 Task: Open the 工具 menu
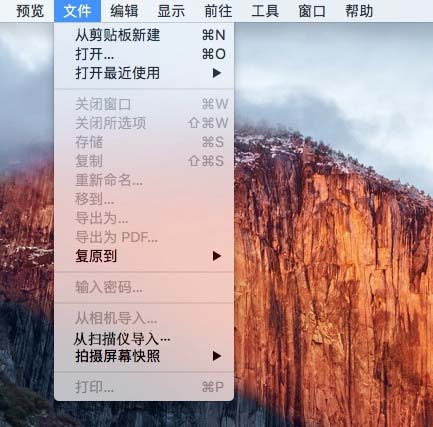pyautogui.click(x=265, y=11)
